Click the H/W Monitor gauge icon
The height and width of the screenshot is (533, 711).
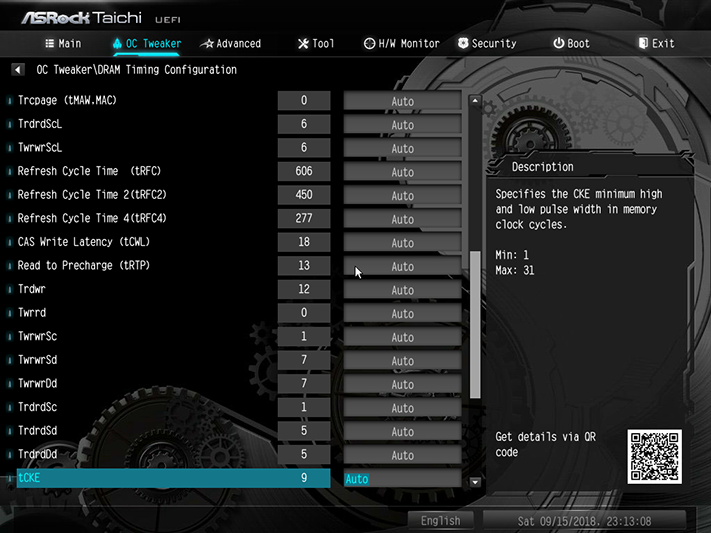pos(370,44)
